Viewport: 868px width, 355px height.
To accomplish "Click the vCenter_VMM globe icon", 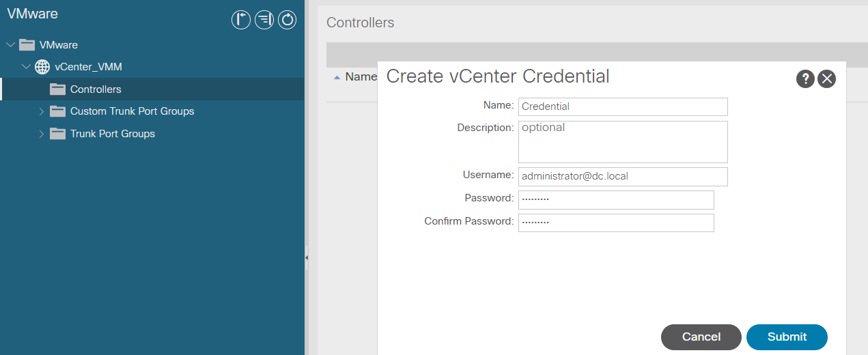I will tap(42, 67).
